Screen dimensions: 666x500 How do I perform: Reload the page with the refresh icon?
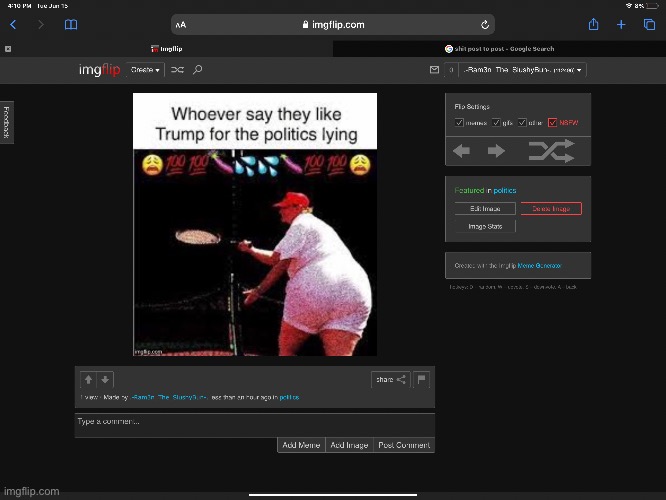pyautogui.click(x=485, y=25)
